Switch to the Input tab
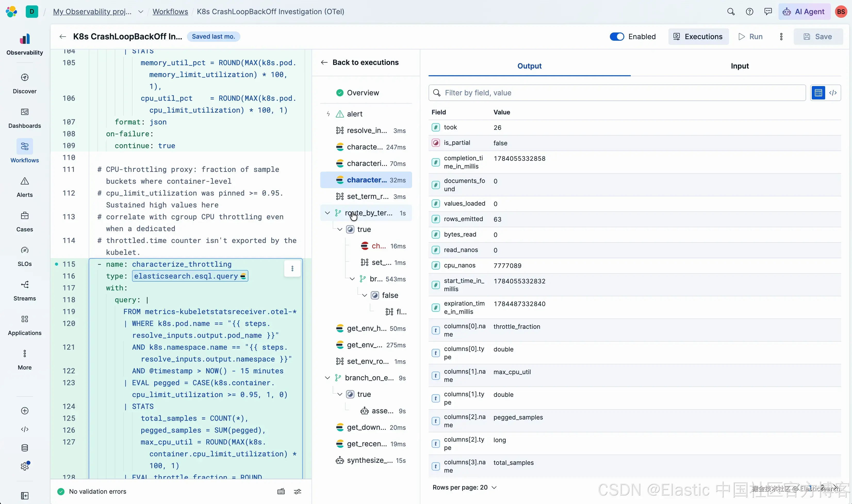 (740, 66)
